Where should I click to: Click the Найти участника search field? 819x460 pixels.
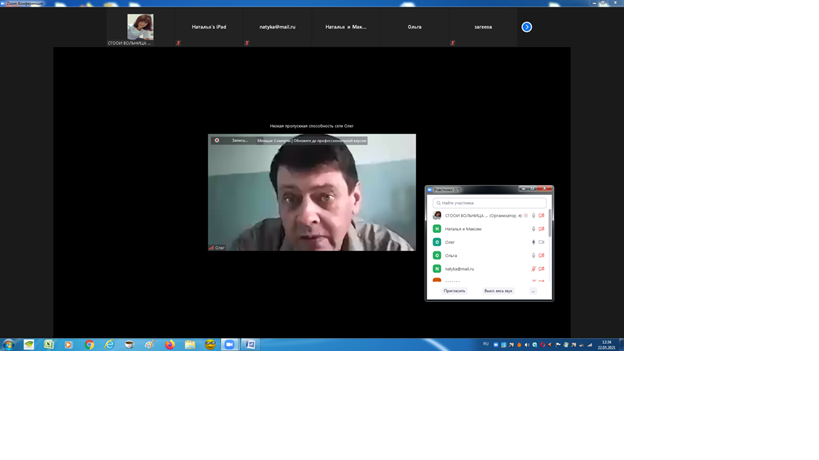(x=490, y=203)
